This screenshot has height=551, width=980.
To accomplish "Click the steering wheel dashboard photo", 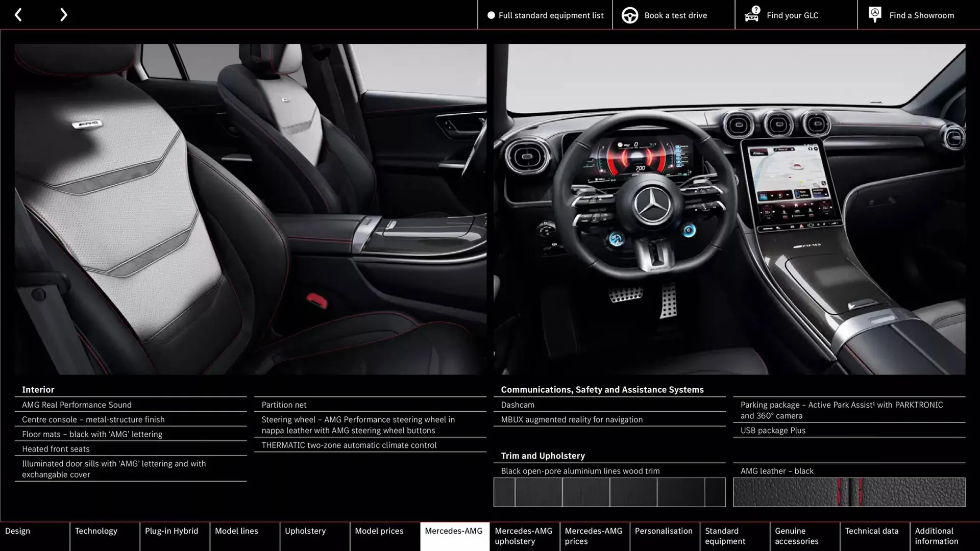I will pyautogui.click(x=729, y=209).
